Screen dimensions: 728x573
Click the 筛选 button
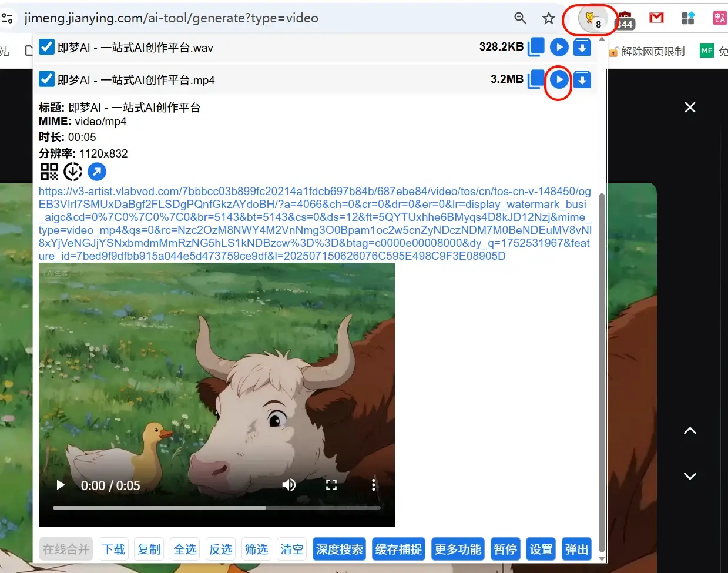256,549
